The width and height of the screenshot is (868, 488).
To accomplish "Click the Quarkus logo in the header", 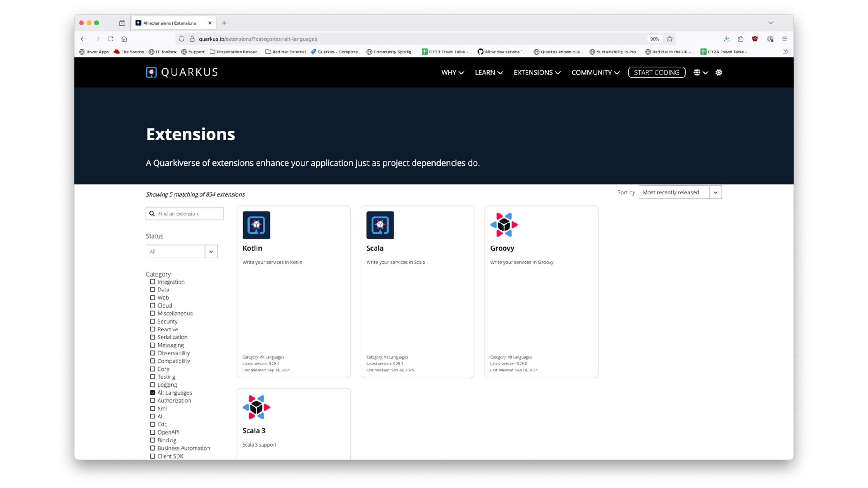I will click(x=182, y=72).
